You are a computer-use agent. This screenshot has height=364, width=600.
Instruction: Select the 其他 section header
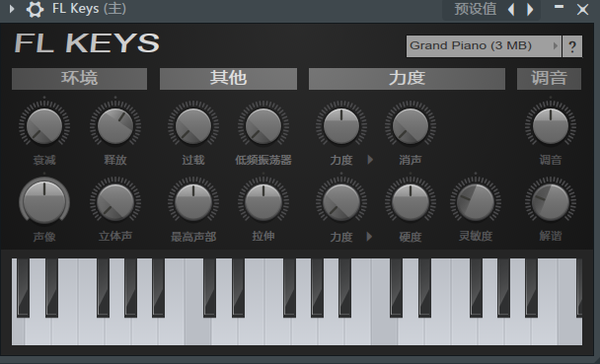pos(228,79)
